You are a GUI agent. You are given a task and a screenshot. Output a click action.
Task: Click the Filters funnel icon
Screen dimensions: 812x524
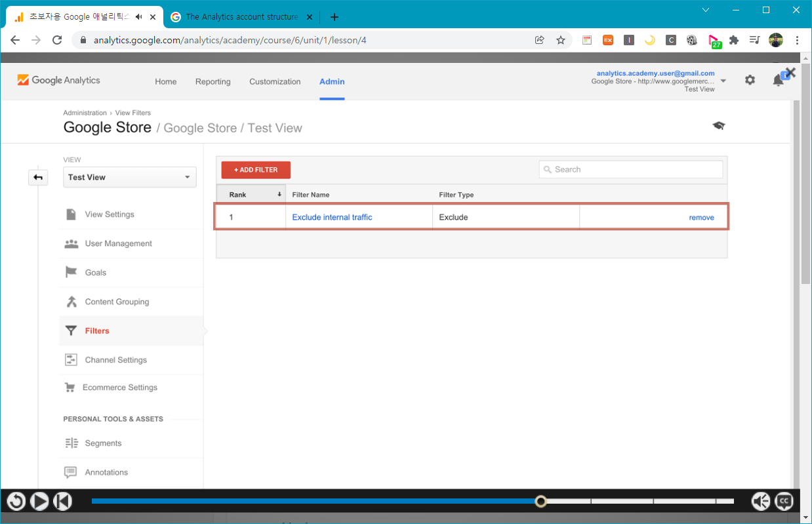71,331
